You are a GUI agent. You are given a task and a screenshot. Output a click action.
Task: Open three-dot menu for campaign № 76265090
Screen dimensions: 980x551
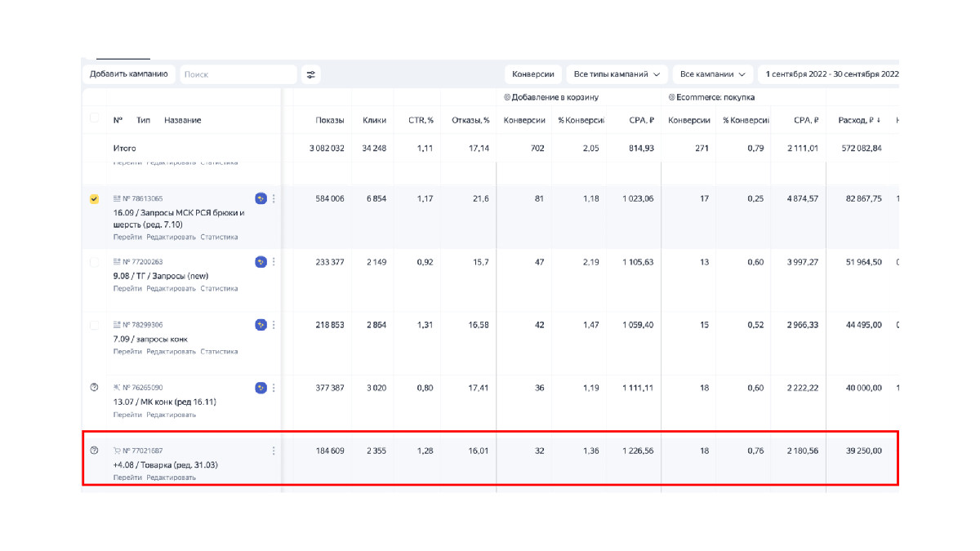(x=274, y=388)
